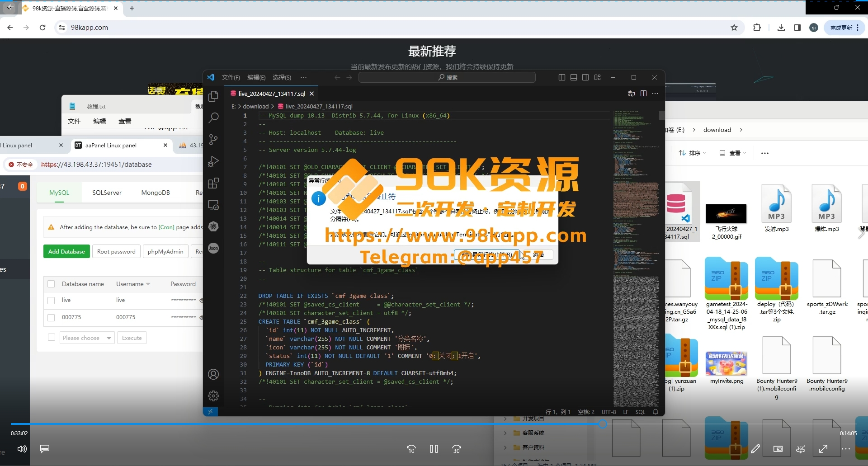Open the VS Code overflow menu ellipsis
868x466 pixels.
coord(303,77)
